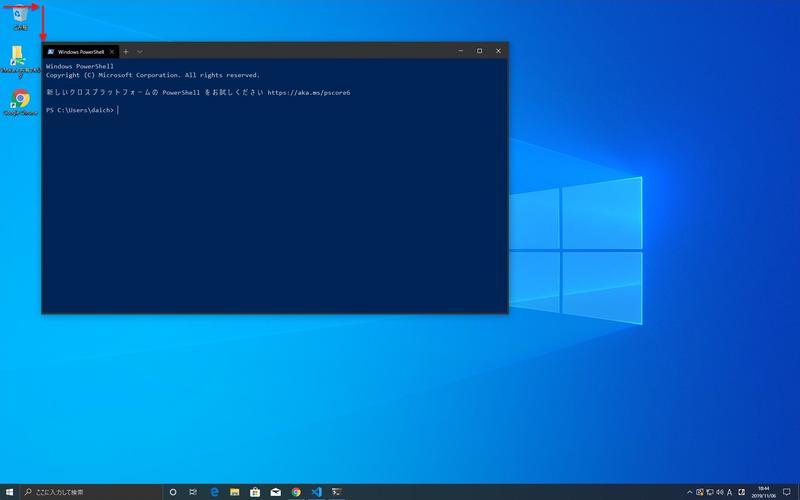
Task: Open the Windows Start menu
Action: [9, 492]
